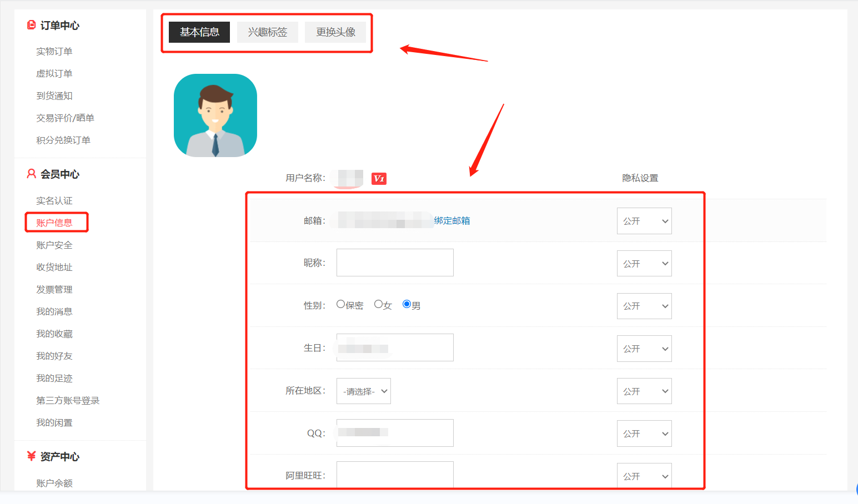858x504 pixels.
Task: Click the 资产中心 yen icon
Action: pyautogui.click(x=32, y=456)
